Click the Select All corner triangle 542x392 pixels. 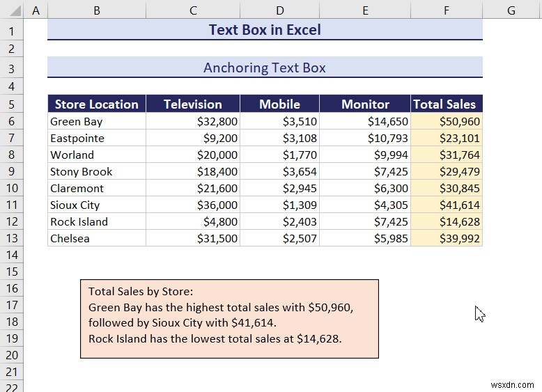pyautogui.click(x=15, y=11)
